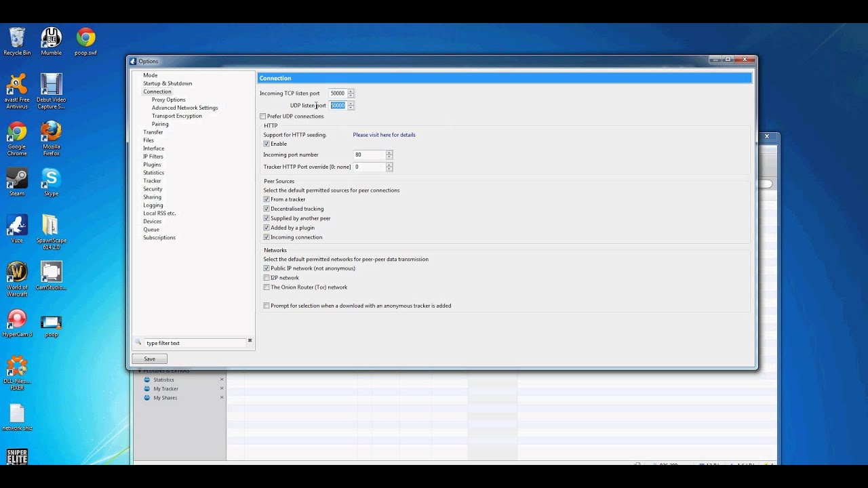Collapse Plugins & Extras section in Vuze

140,371
